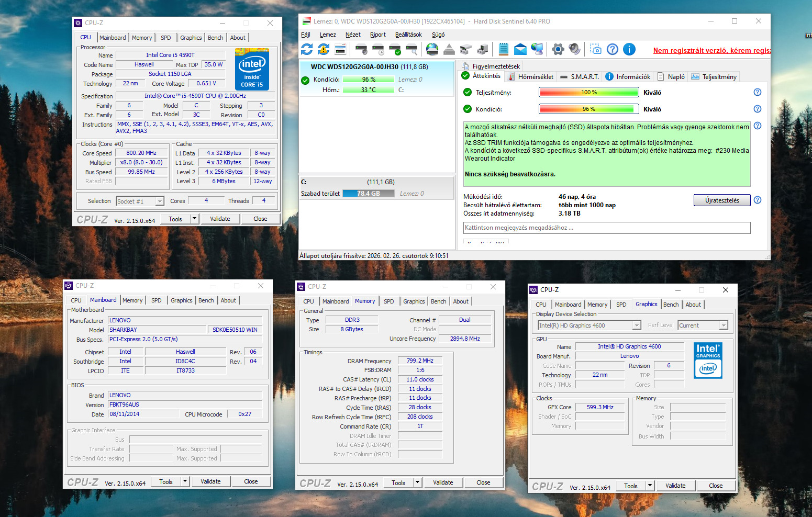Click the blue refresh arrows icon in Hard Disk Sentinel

pyautogui.click(x=307, y=49)
